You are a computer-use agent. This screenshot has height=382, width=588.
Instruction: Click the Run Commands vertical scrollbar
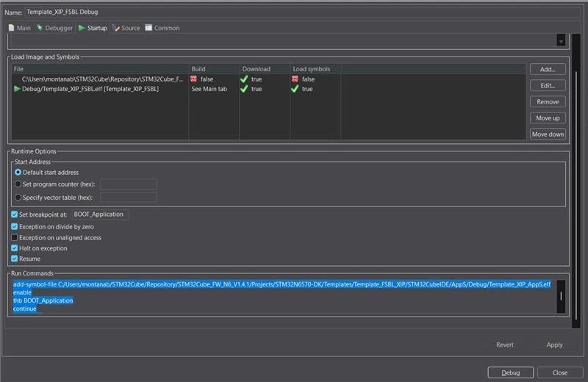[x=561, y=296]
